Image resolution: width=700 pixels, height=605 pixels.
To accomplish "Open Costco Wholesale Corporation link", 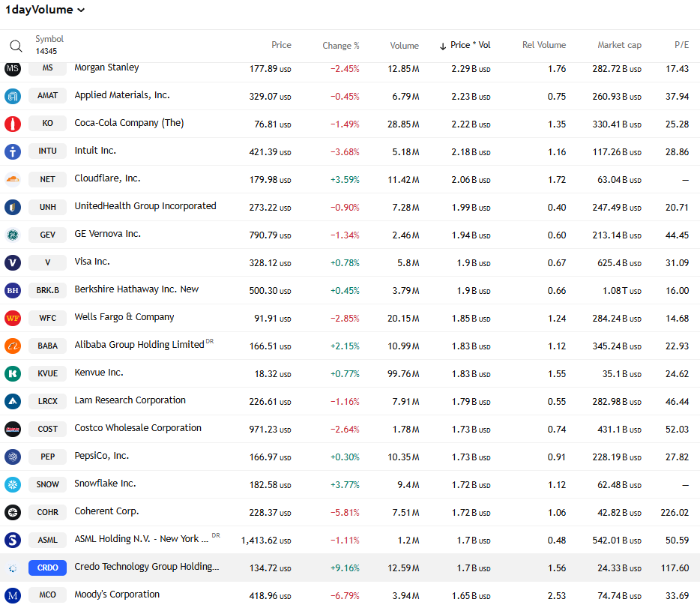I will pos(137,428).
